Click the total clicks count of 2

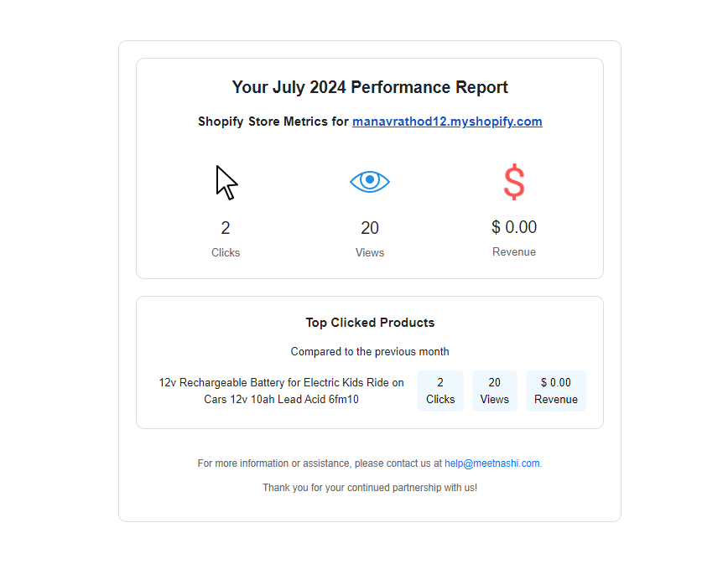[x=226, y=228]
